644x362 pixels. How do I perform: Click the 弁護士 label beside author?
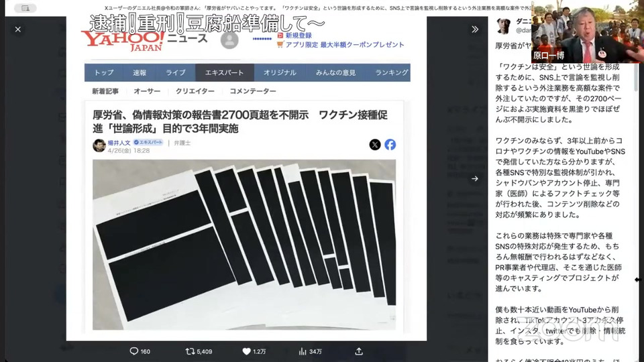coord(182,143)
